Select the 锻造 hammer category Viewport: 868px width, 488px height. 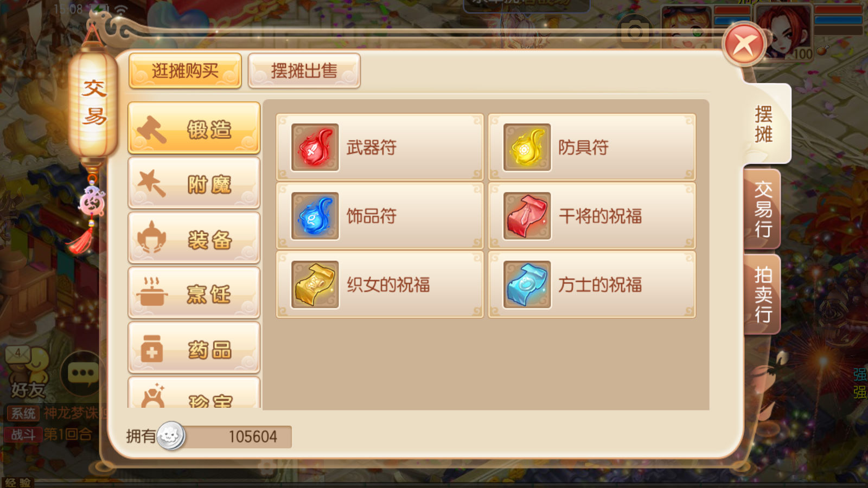click(194, 128)
